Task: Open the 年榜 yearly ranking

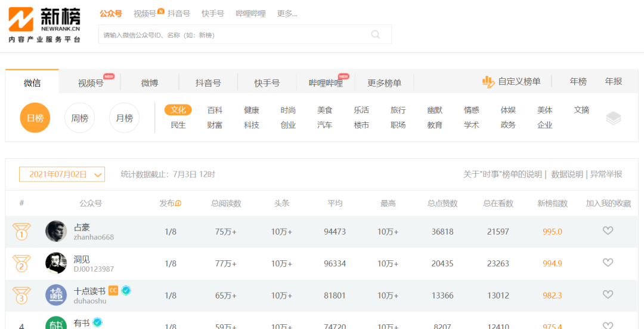Action: coord(578,81)
